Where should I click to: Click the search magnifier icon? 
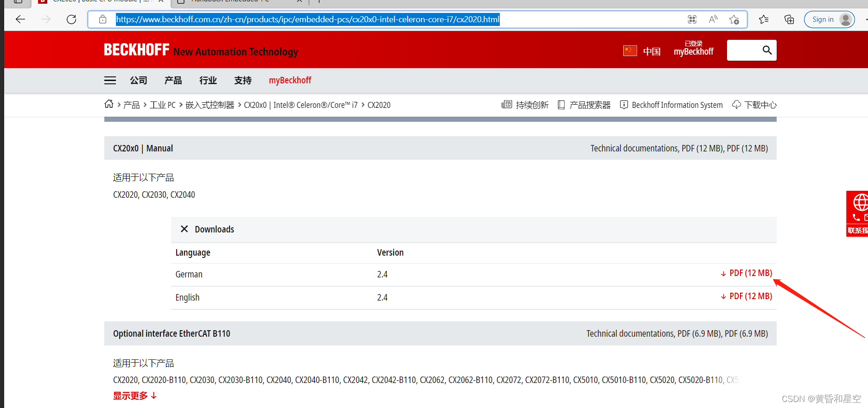pyautogui.click(x=767, y=50)
